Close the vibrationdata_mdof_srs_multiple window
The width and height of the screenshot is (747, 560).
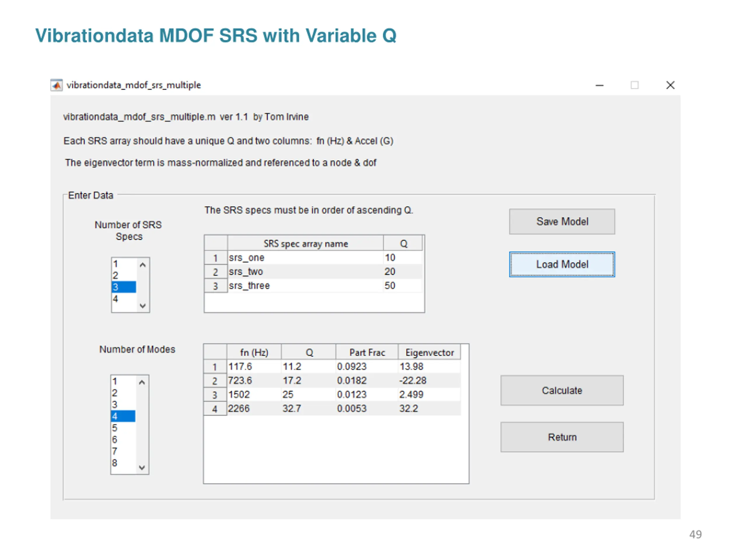pyautogui.click(x=670, y=85)
